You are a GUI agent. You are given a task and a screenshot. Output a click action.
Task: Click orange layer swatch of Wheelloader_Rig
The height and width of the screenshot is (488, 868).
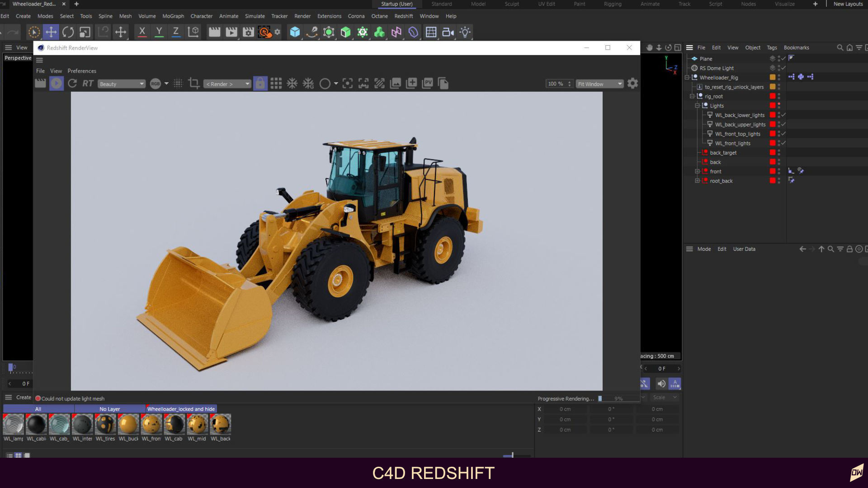point(773,78)
